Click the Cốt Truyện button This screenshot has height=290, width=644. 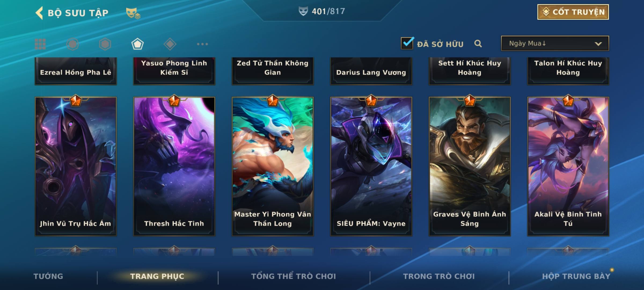click(x=573, y=12)
